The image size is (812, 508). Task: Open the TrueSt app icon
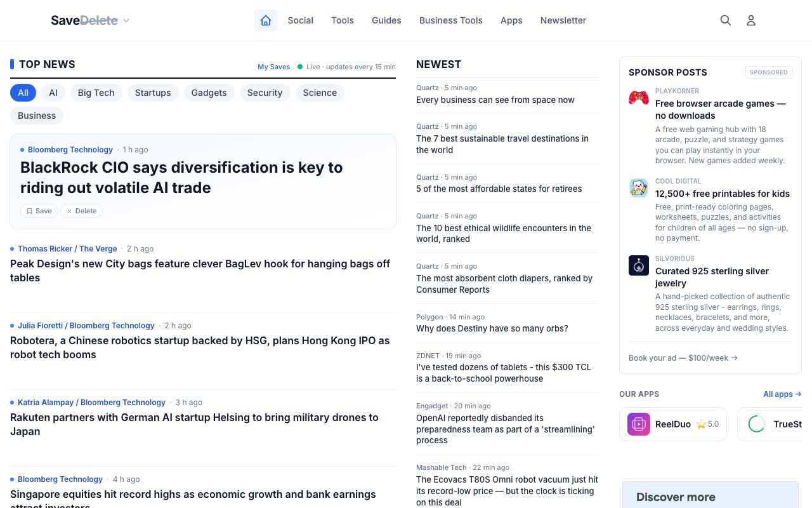(x=757, y=424)
